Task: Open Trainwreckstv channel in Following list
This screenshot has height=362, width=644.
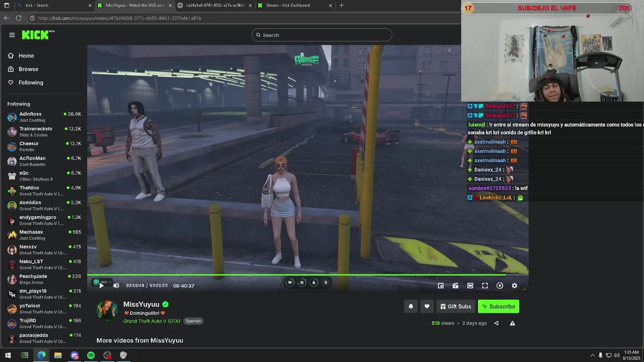Action: [44, 132]
